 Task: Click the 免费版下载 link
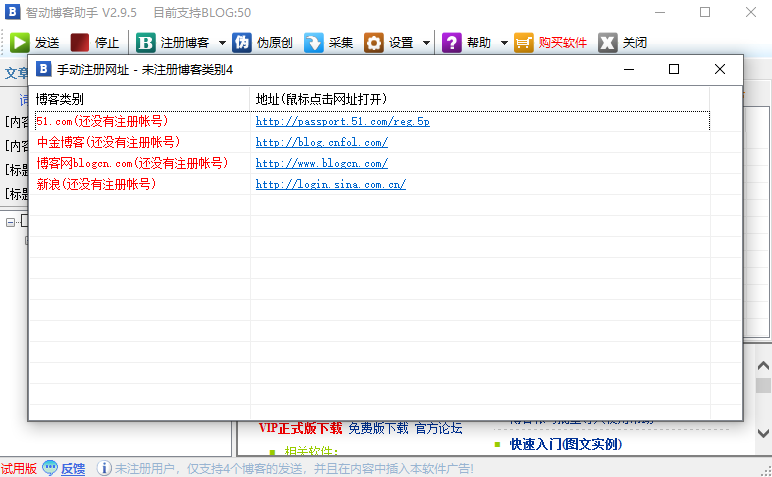pyautogui.click(x=378, y=428)
